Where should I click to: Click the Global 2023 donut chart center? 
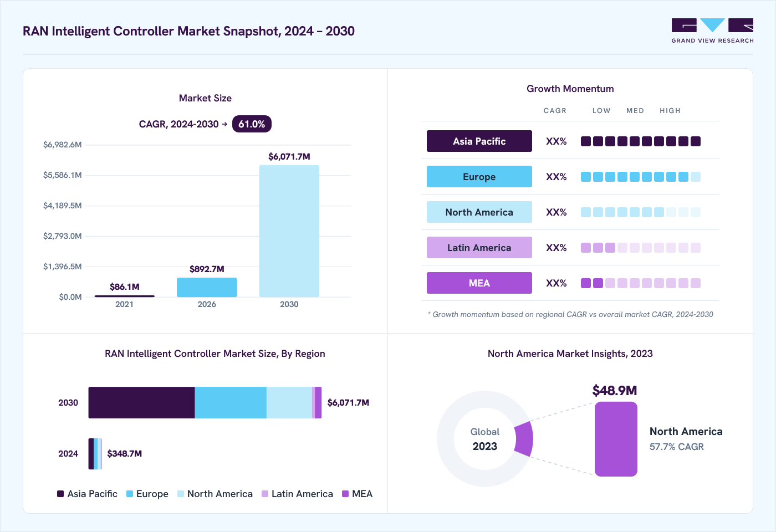click(x=485, y=439)
